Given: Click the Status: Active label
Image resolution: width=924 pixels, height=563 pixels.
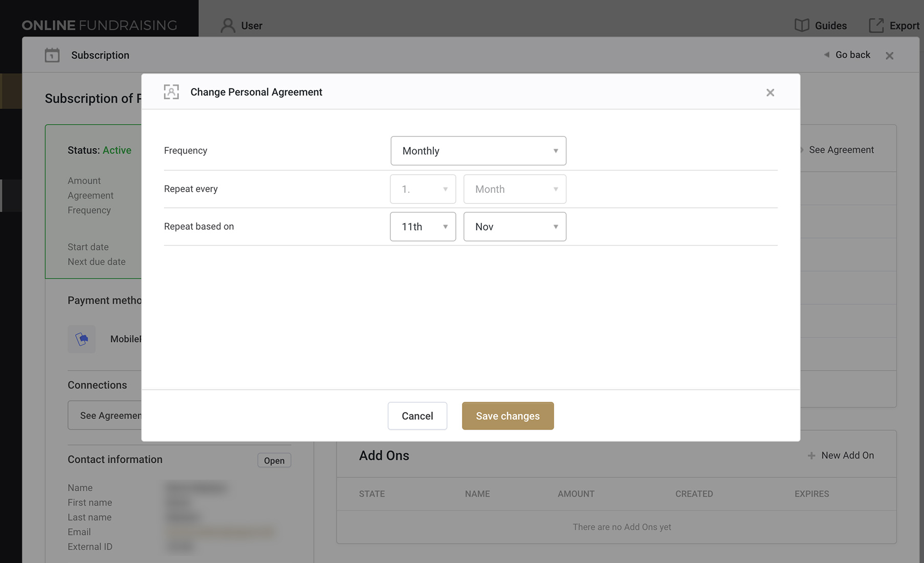Looking at the screenshot, I should click(99, 150).
